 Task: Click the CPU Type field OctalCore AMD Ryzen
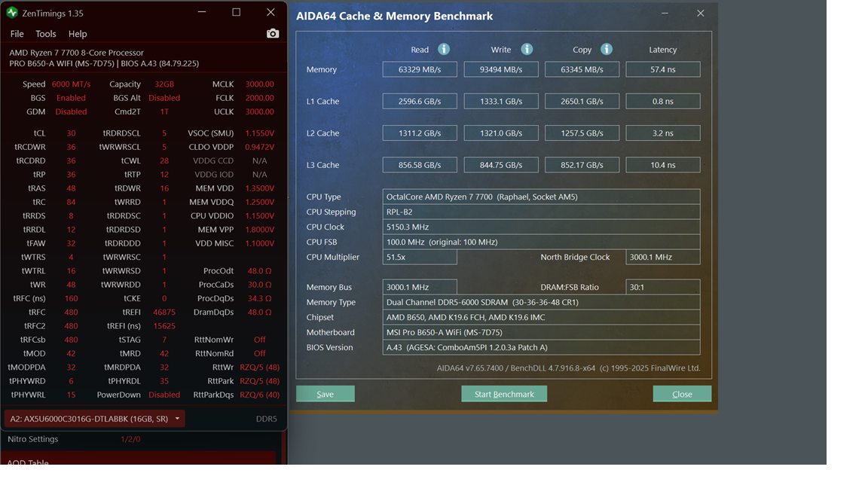[541, 197]
